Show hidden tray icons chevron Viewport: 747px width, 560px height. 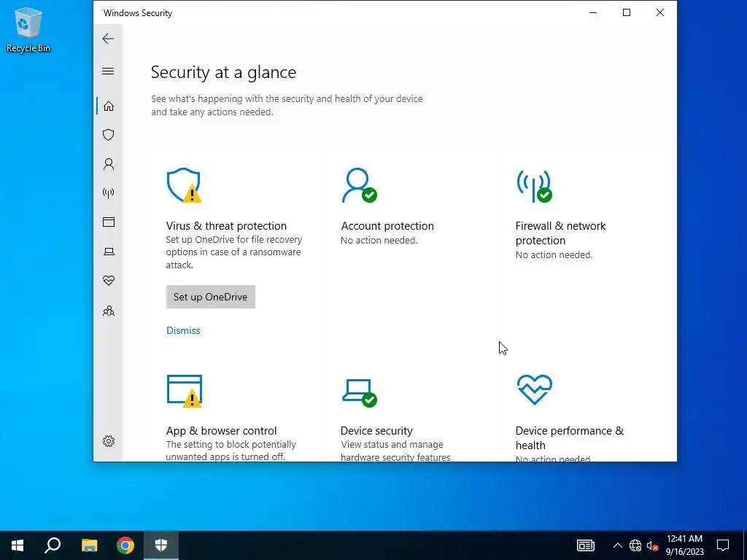[617, 545]
